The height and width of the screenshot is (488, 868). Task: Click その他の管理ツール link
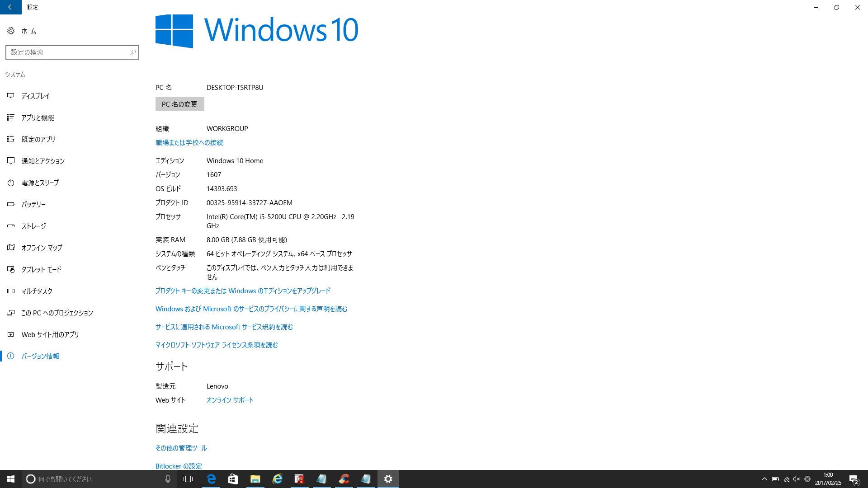pyautogui.click(x=181, y=448)
